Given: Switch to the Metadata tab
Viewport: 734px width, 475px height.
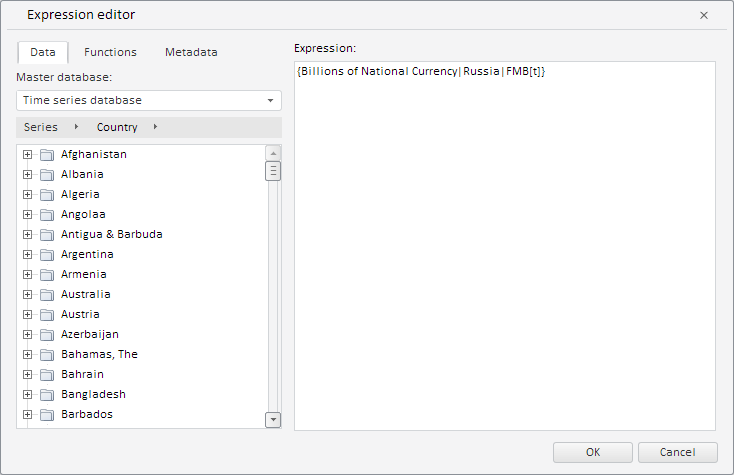Looking at the screenshot, I should pyautogui.click(x=191, y=52).
